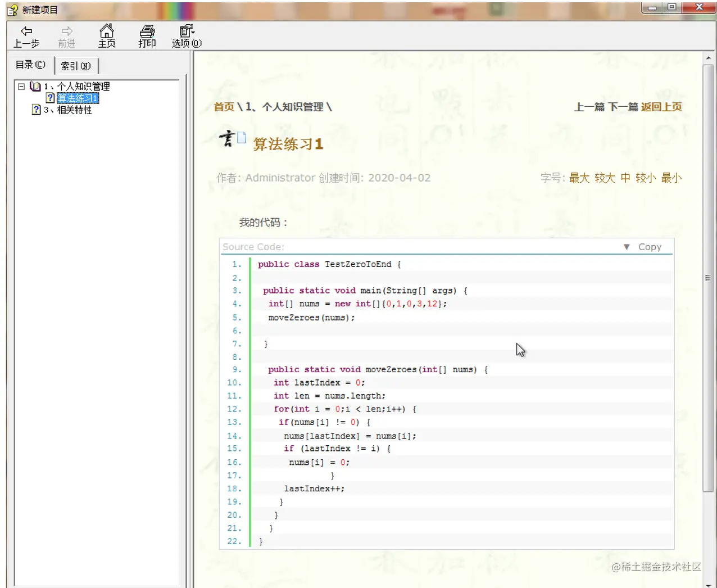The height and width of the screenshot is (588, 717).
Task: Switch to the 索引 tab
Action: tap(76, 66)
